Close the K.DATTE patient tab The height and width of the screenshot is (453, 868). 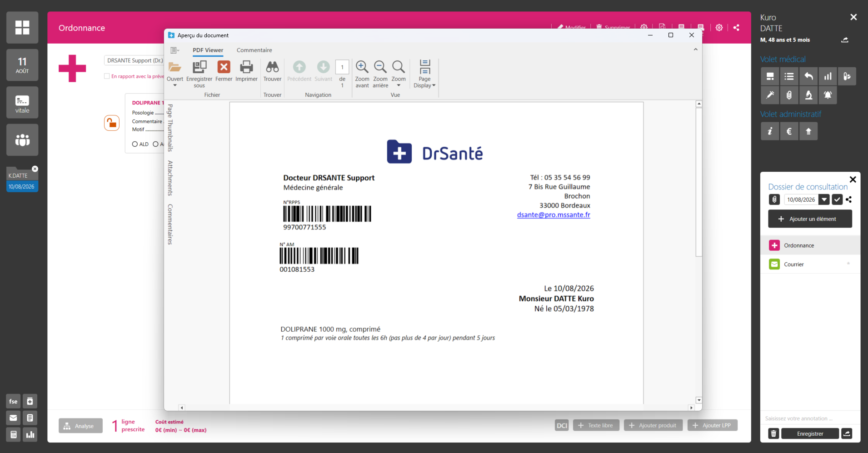point(35,169)
